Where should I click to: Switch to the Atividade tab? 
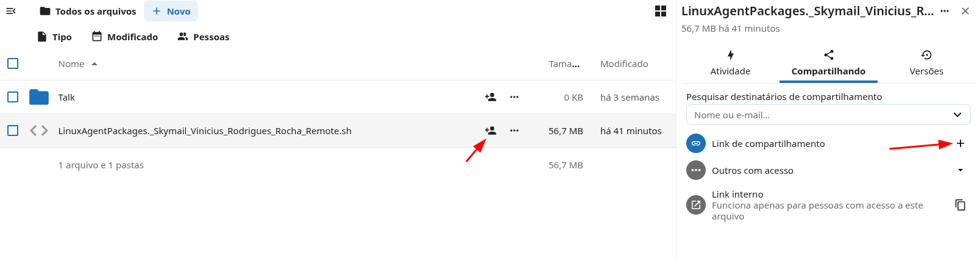tap(730, 63)
